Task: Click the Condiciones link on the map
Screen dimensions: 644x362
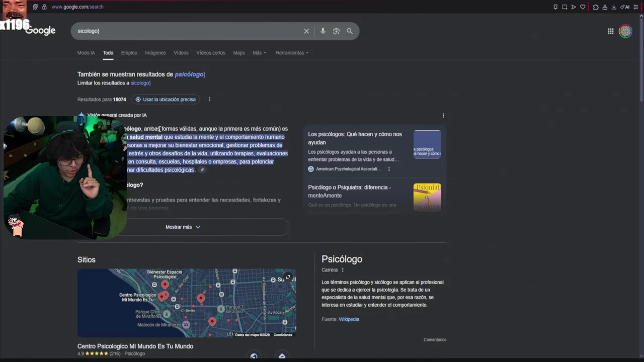Action: tap(283, 335)
